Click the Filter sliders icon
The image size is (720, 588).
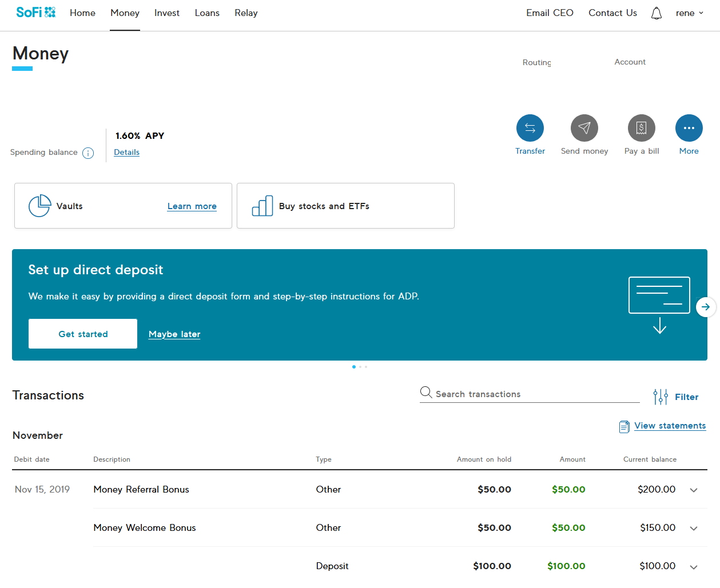click(x=660, y=397)
